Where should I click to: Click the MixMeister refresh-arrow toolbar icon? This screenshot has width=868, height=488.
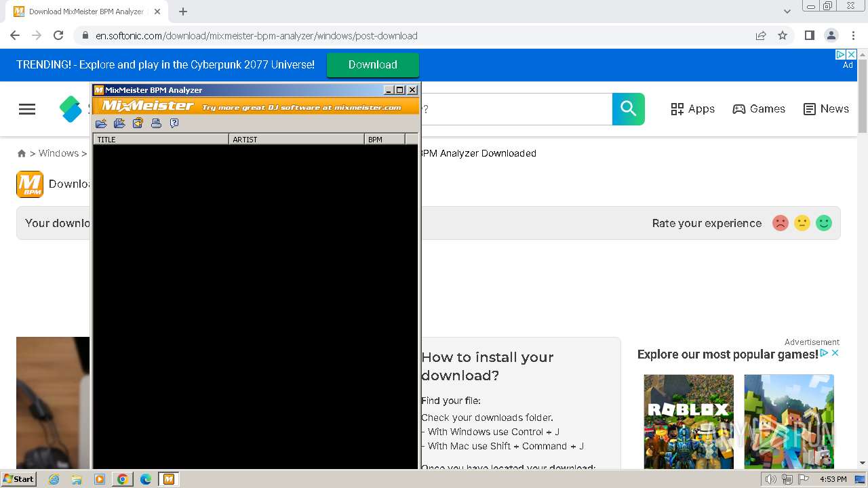click(138, 123)
